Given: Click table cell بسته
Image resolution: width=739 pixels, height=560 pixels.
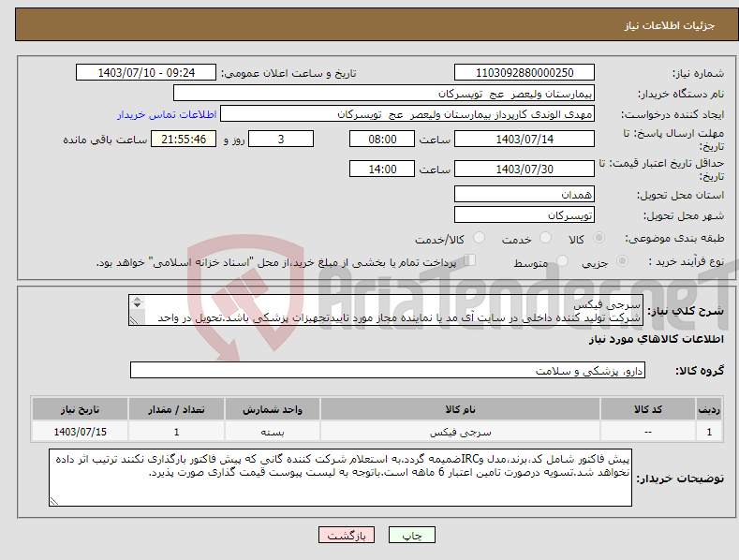Looking at the screenshot, I should [273, 432].
